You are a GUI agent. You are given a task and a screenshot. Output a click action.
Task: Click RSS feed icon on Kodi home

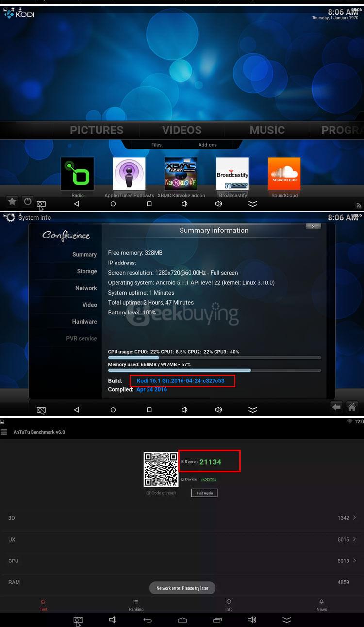coord(359,205)
